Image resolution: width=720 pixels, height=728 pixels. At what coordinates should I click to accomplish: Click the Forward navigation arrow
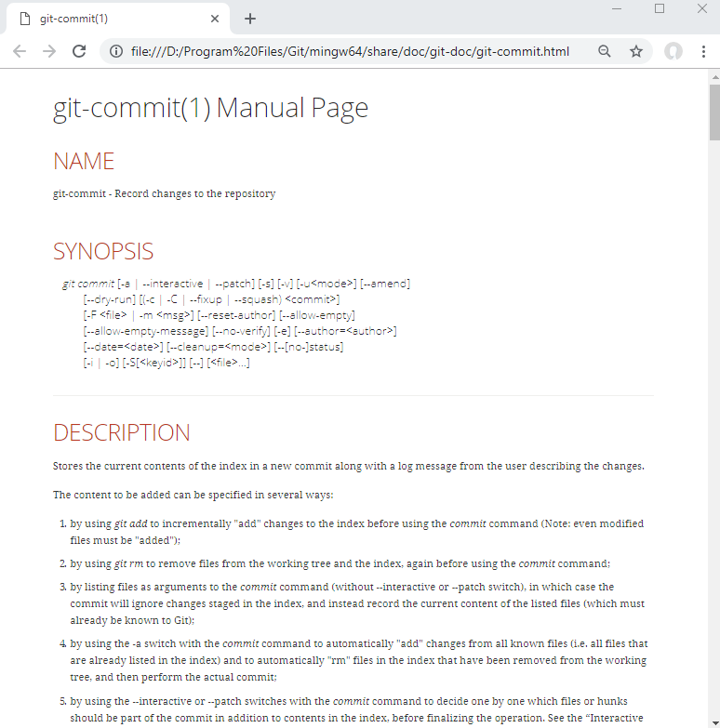coord(49,51)
